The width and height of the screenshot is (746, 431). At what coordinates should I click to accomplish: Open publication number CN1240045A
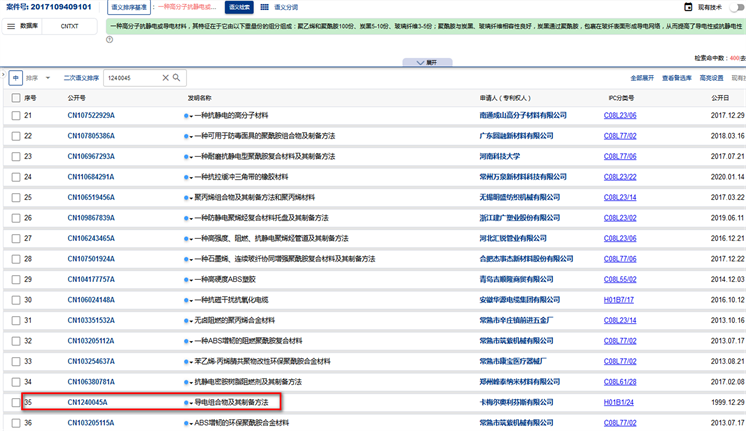pos(87,402)
